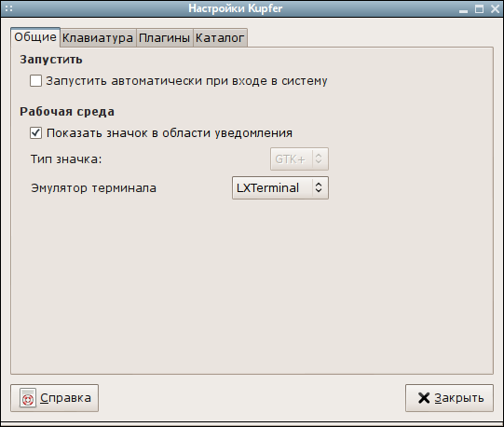504x427 pixels.
Task: Click the Запустить section heading
Action: [51, 60]
